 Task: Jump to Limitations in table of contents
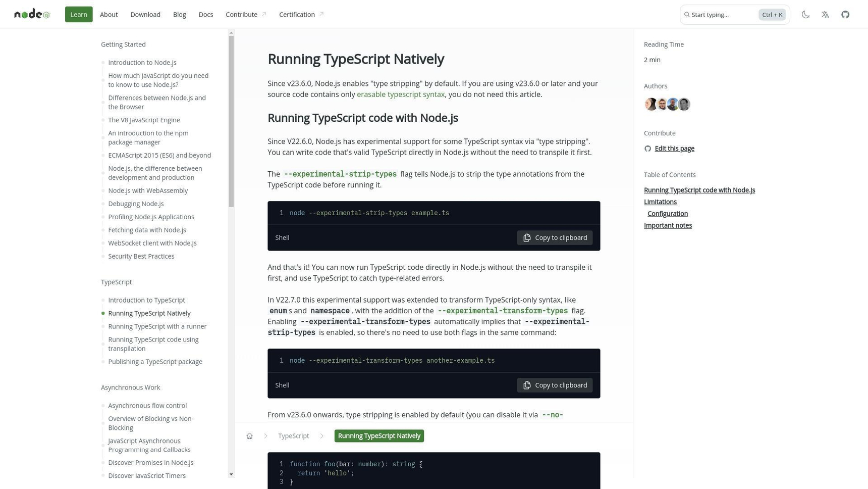(660, 202)
